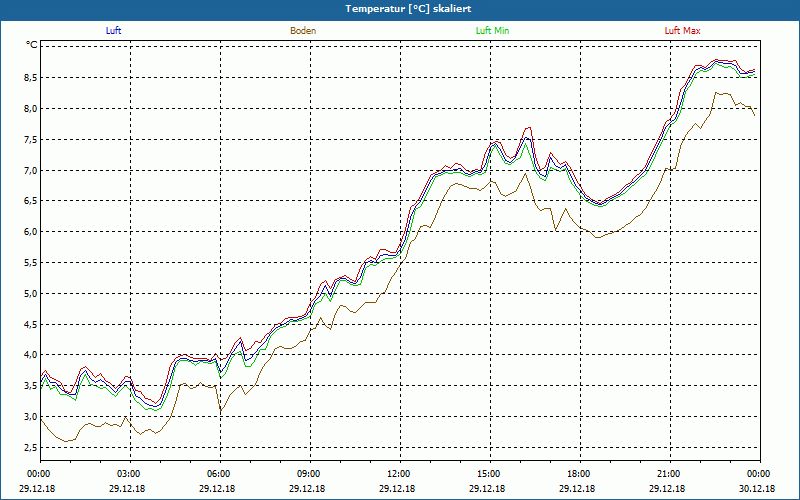Click the 6,0 tick label on the y-axis
This screenshot has width=800, height=500.
[x=30, y=232]
